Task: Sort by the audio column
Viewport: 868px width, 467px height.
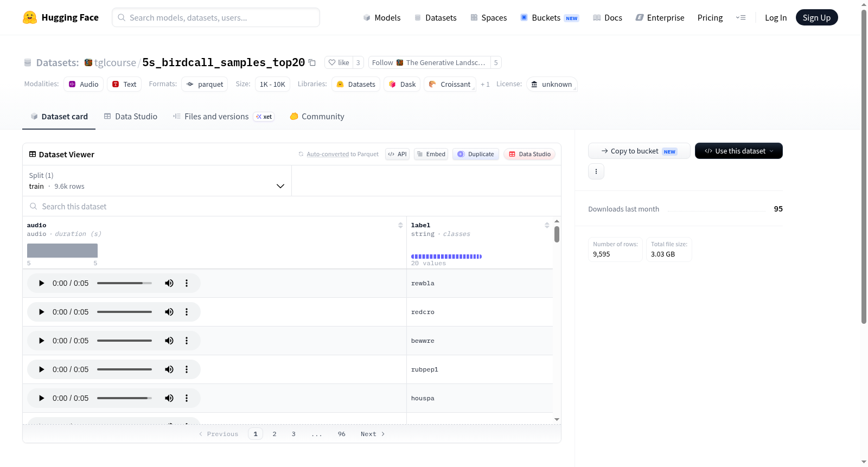Action: tap(400, 225)
